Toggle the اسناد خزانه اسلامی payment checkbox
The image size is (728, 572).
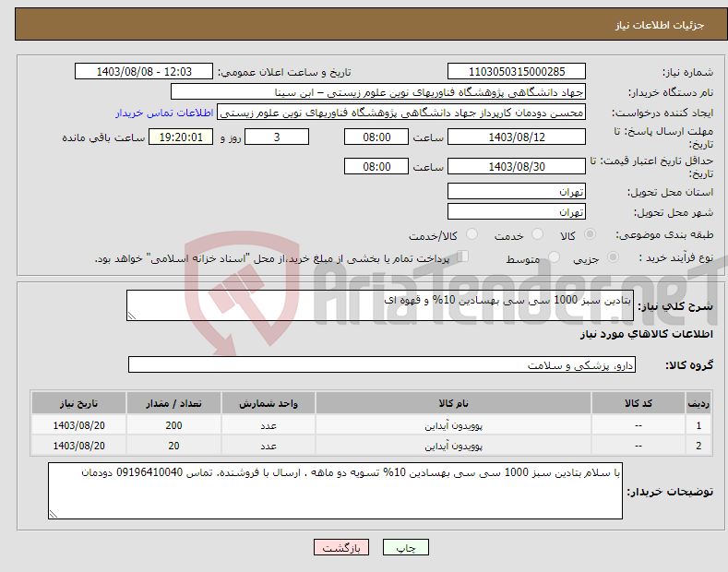click(463, 256)
